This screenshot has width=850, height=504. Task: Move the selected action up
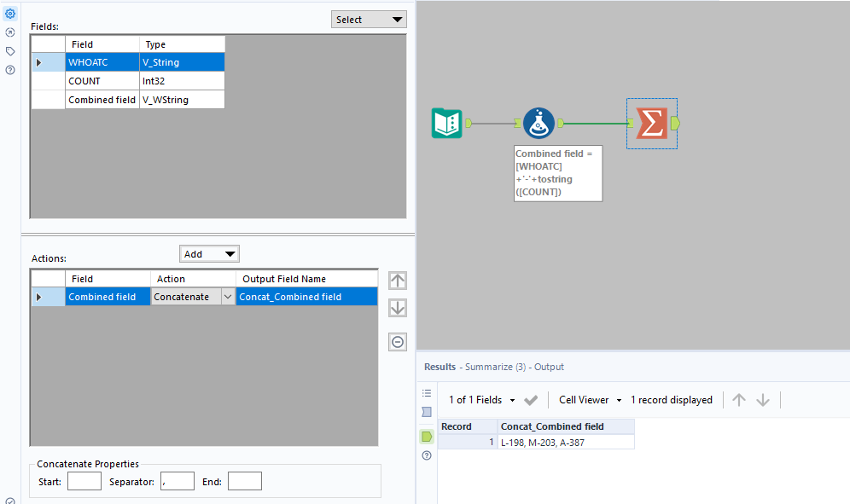coord(397,280)
